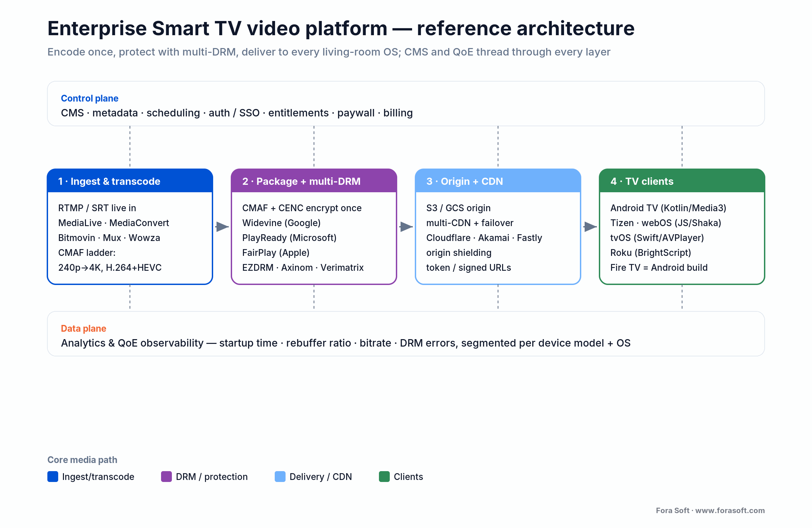The width and height of the screenshot is (812, 528).
Task: Click the 'CMAF ladder:' line
Action: click(x=87, y=252)
